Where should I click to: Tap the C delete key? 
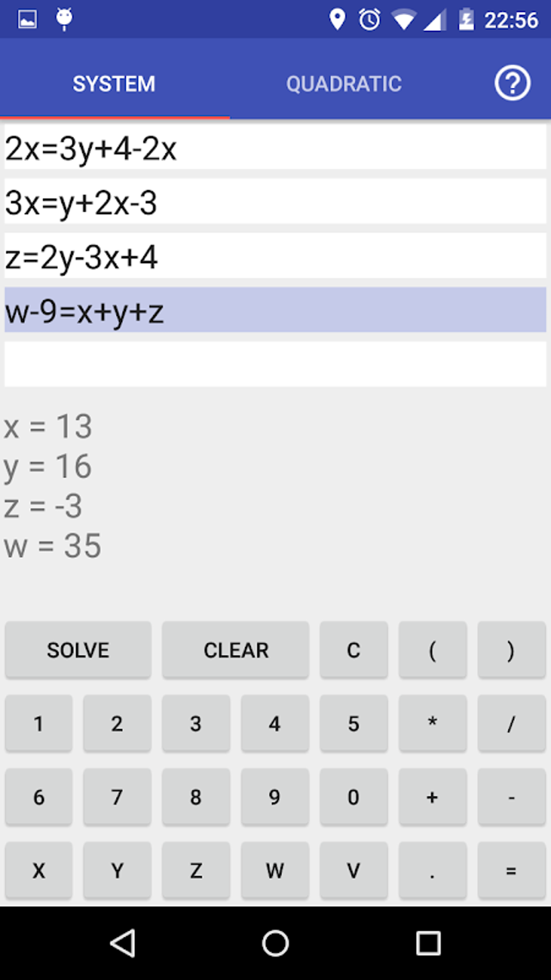click(x=353, y=650)
